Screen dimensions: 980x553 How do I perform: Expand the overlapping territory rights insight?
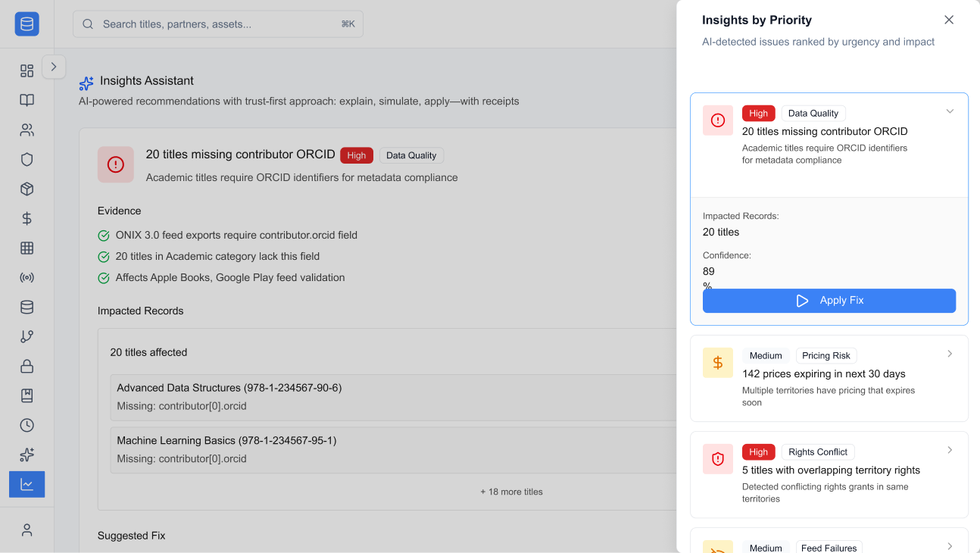(950, 450)
